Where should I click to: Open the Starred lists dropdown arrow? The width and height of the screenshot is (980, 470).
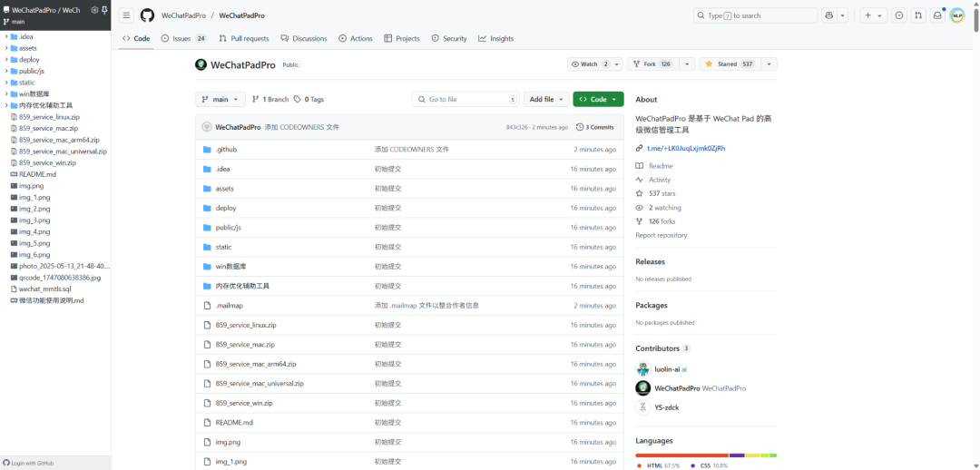[x=769, y=64]
